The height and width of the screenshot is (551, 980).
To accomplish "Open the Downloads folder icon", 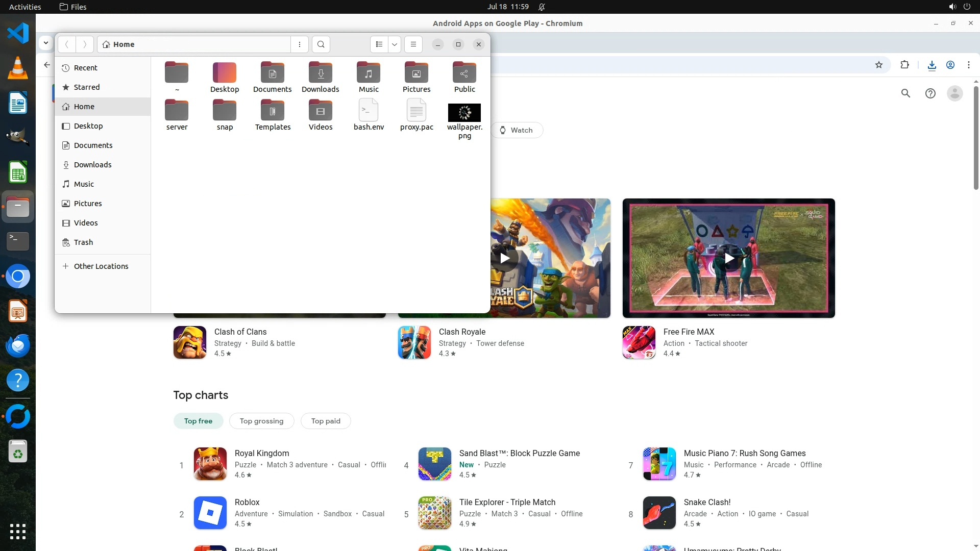I will (320, 73).
